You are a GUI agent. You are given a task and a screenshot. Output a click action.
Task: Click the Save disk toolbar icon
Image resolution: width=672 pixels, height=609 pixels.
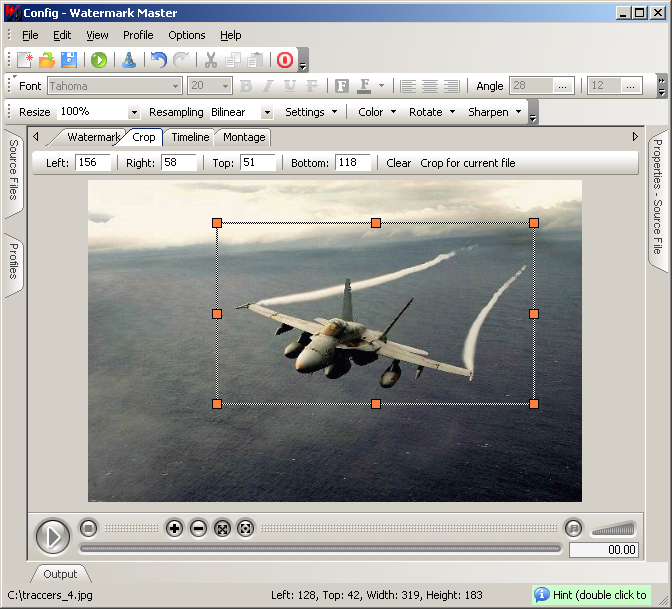click(69, 60)
